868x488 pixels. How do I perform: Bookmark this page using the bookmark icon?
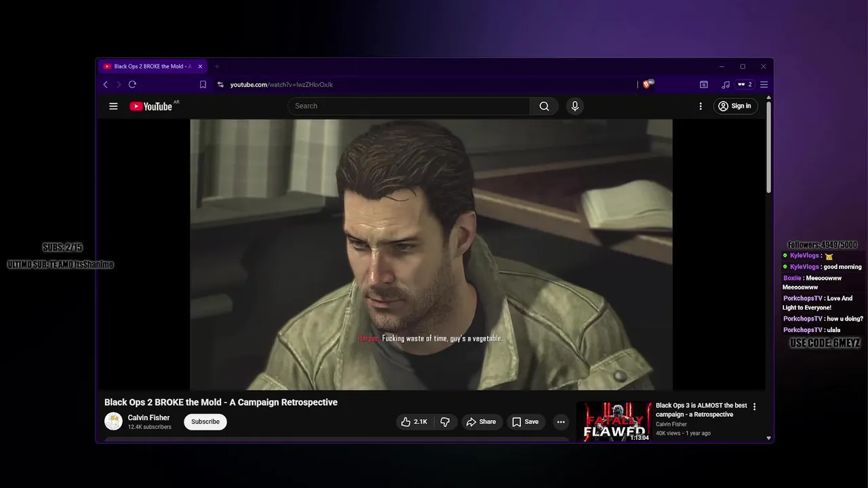point(203,85)
